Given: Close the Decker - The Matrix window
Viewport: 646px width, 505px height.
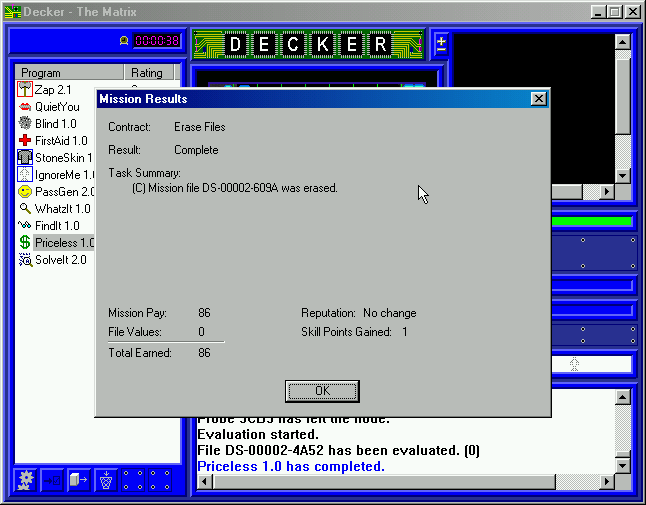Looking at the screenshot, I should pyautogui.click(x=632, y=12).
